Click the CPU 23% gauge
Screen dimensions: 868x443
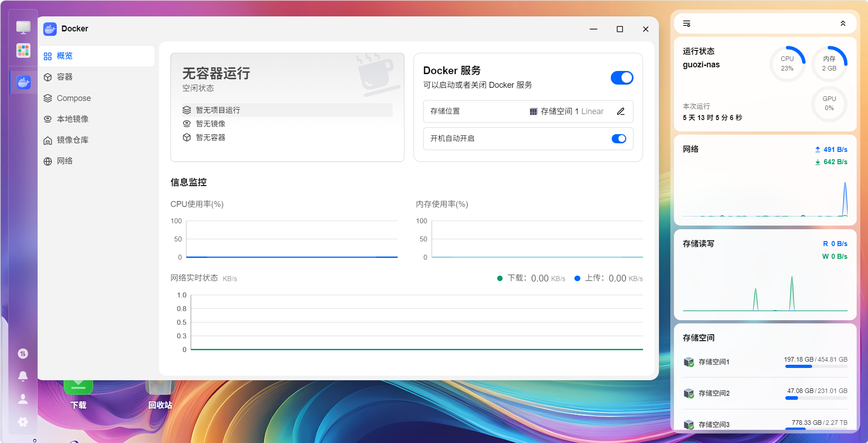pos(787,64)
